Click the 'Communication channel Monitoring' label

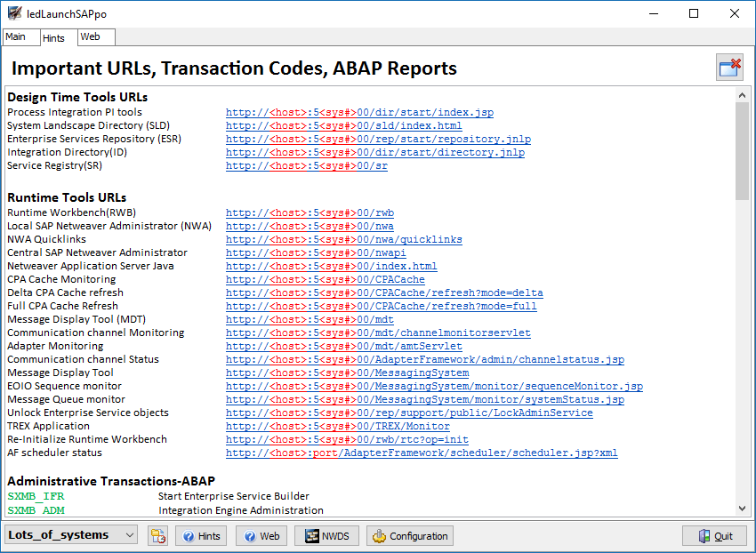pyautogui.click(x=95, y=333)
